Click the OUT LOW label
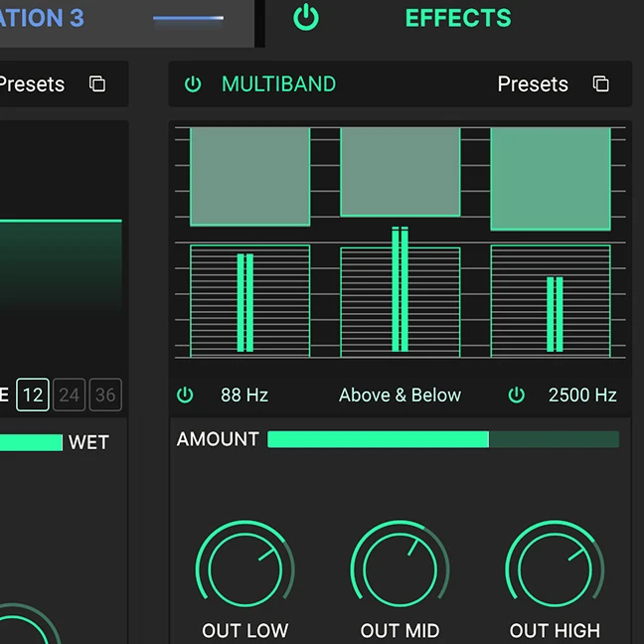 coord(245,630)
